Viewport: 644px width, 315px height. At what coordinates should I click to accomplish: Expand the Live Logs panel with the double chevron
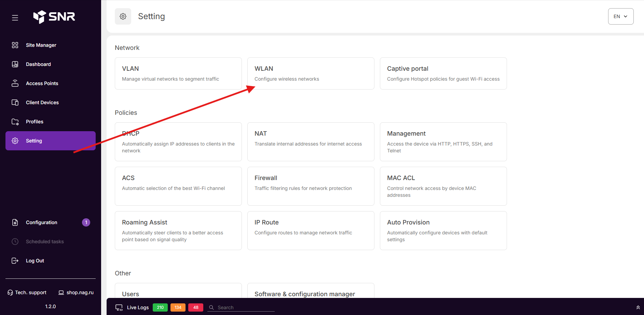pos(638,307)
